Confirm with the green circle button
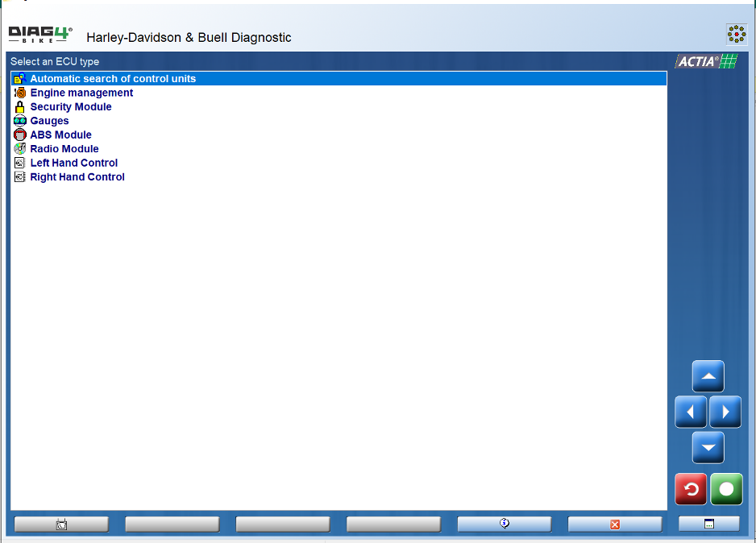756x543 pixels. coord(726,489)
